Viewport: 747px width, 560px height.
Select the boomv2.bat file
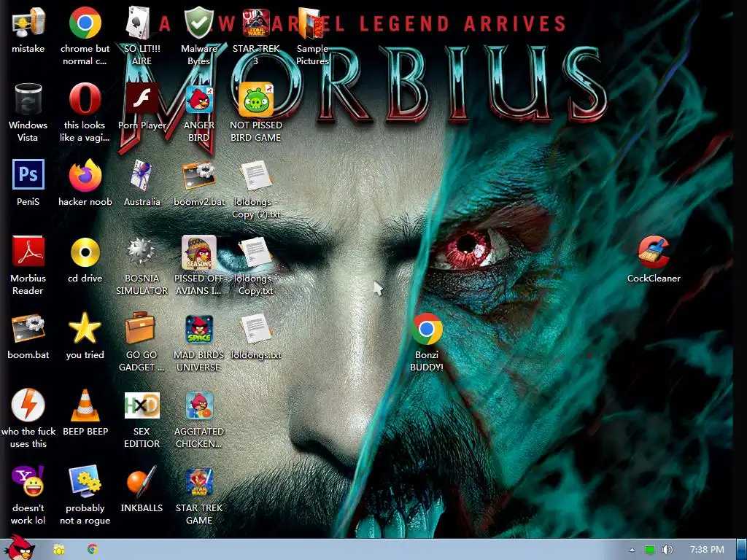click(198, 175)
